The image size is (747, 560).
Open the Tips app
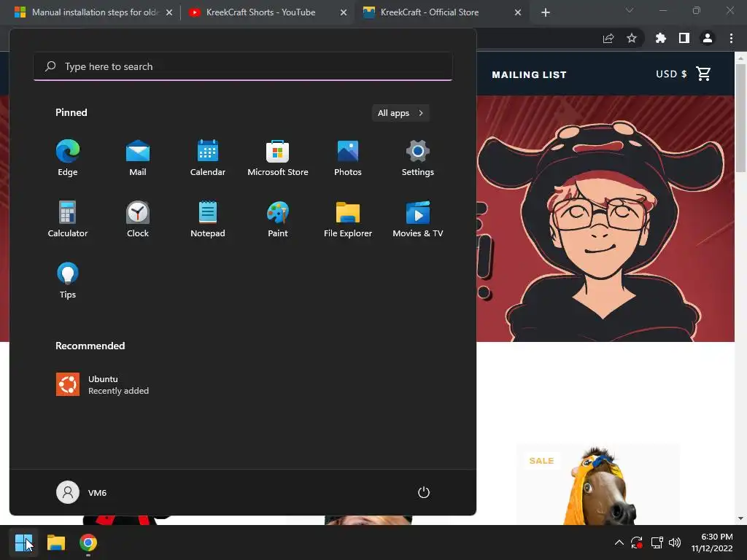coord(68,281)
